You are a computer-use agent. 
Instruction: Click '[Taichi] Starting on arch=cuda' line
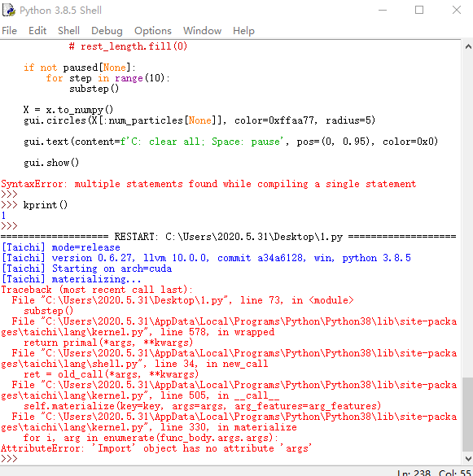pos(86,269)
